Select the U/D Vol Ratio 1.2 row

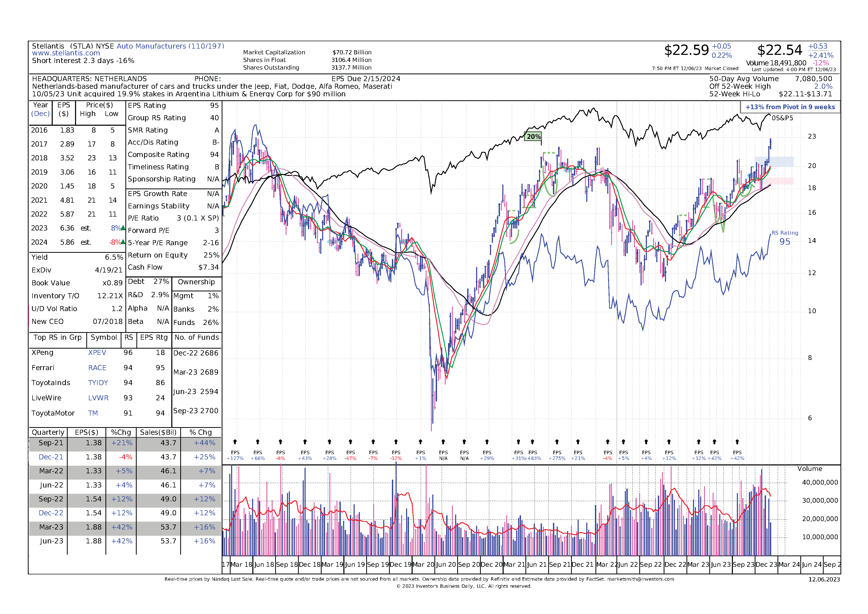(x=77, y=309)
